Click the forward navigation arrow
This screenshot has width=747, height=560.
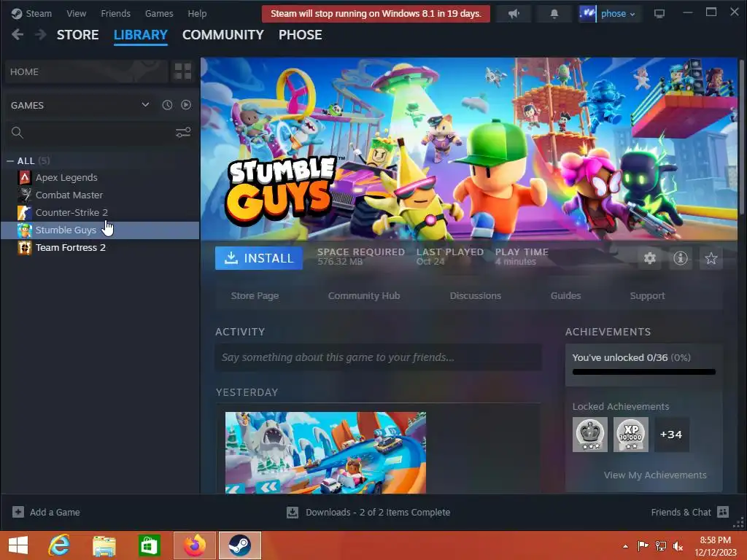point(41,35)
